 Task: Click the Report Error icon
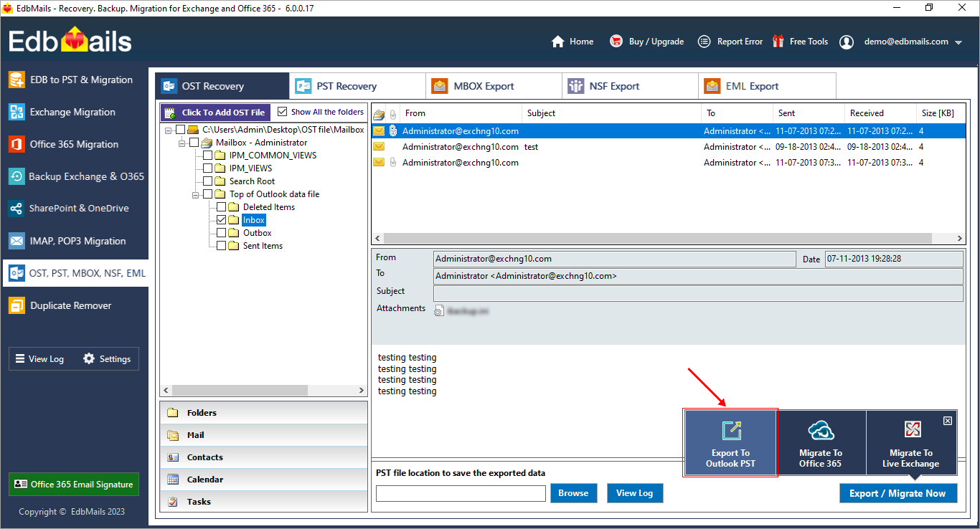click(705, 42)
